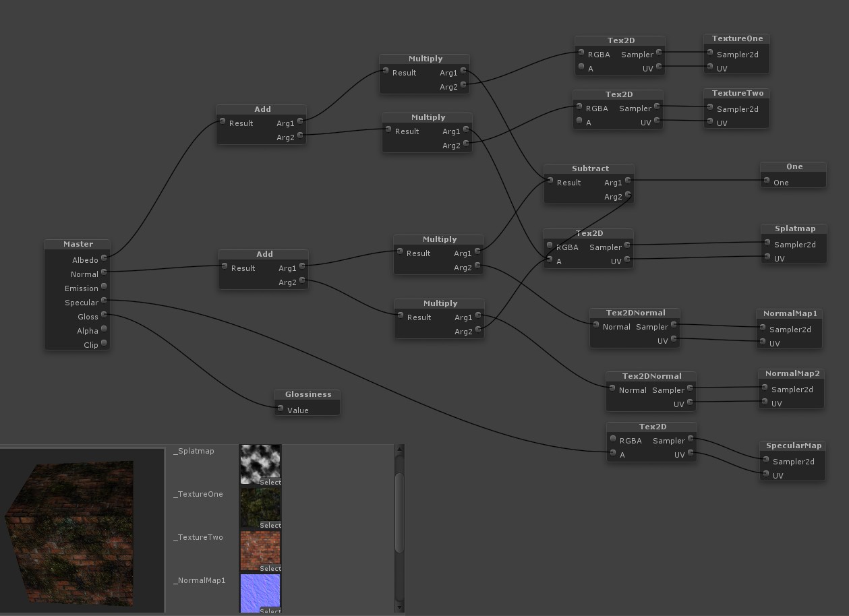Click the Clip input socket on Master node
Image resolution: width=849 pixels, height=616 pixels.
click(105, 344)
